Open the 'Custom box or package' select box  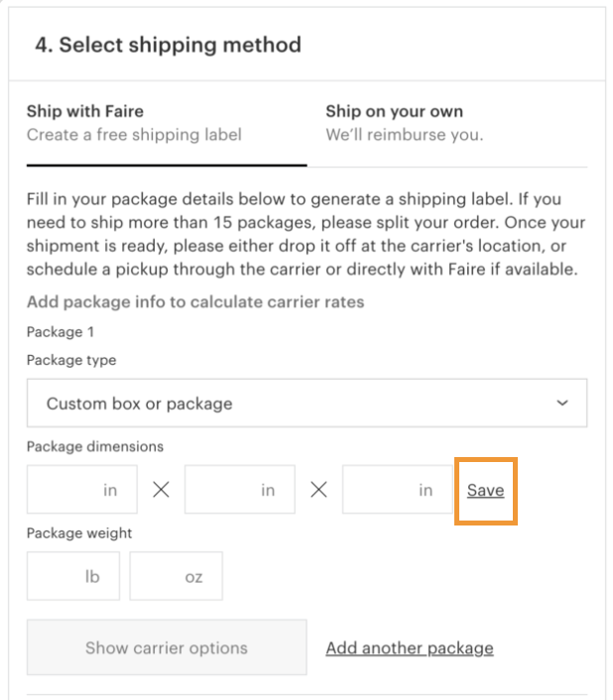[306, 404]
